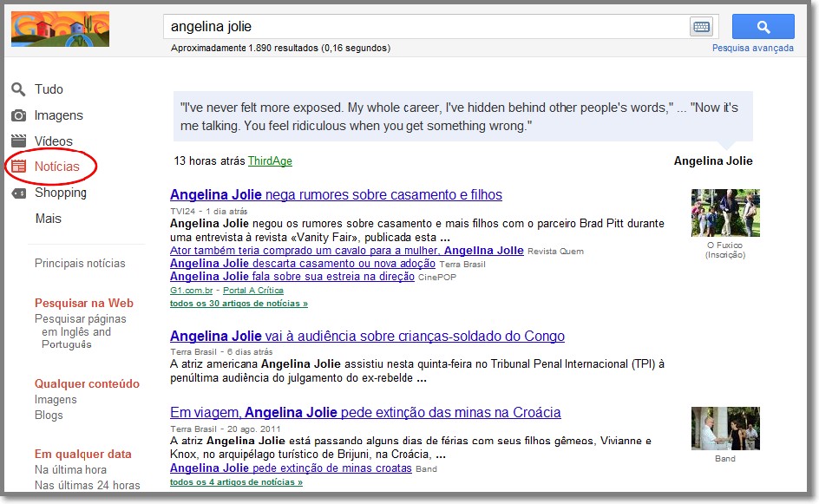Open 'descarta casamento ou nova adoção' link

point(303,264)
